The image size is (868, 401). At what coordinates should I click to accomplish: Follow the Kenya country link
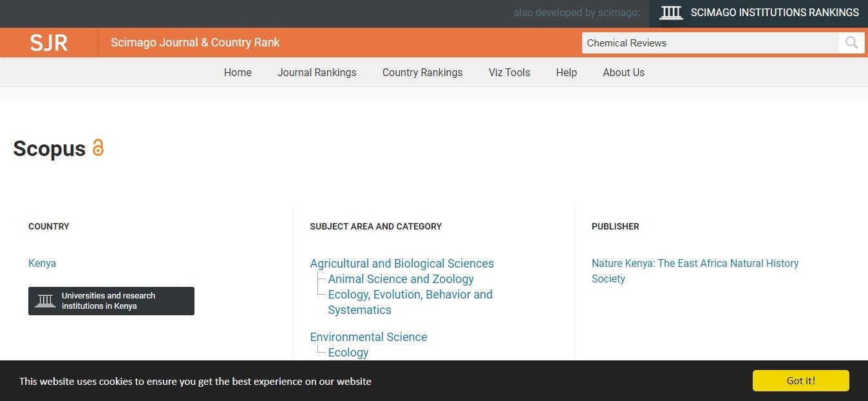[x=42, y=263]
